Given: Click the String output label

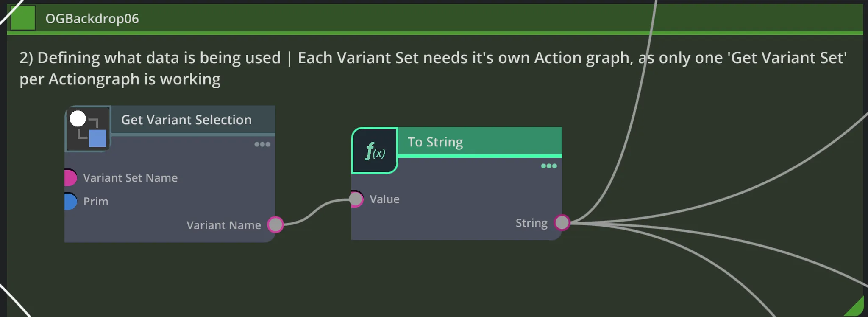Looking at the screenshot, I should (531, 223).
